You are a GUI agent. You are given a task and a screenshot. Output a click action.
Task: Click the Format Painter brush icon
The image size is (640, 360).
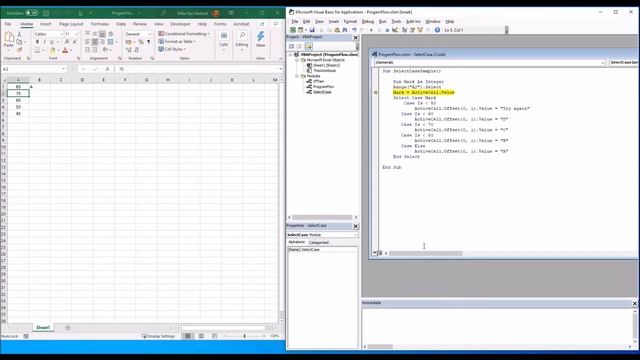click(19, 49)
